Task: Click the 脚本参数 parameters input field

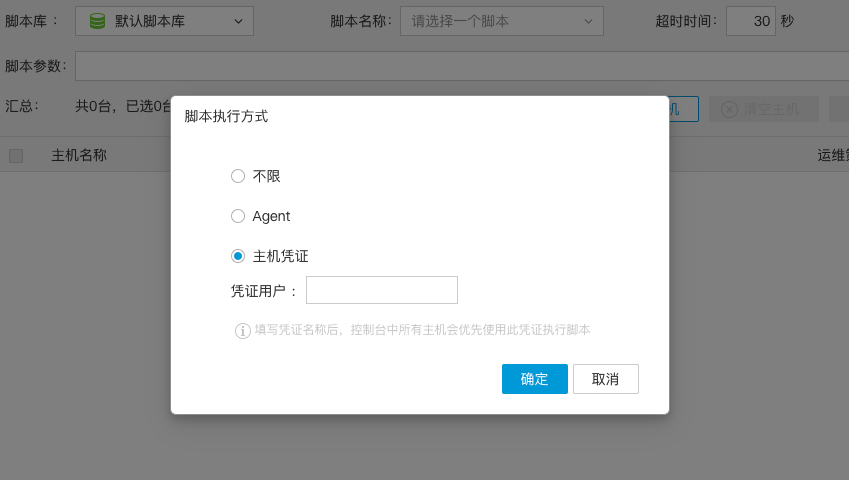Action: point(460,66)
